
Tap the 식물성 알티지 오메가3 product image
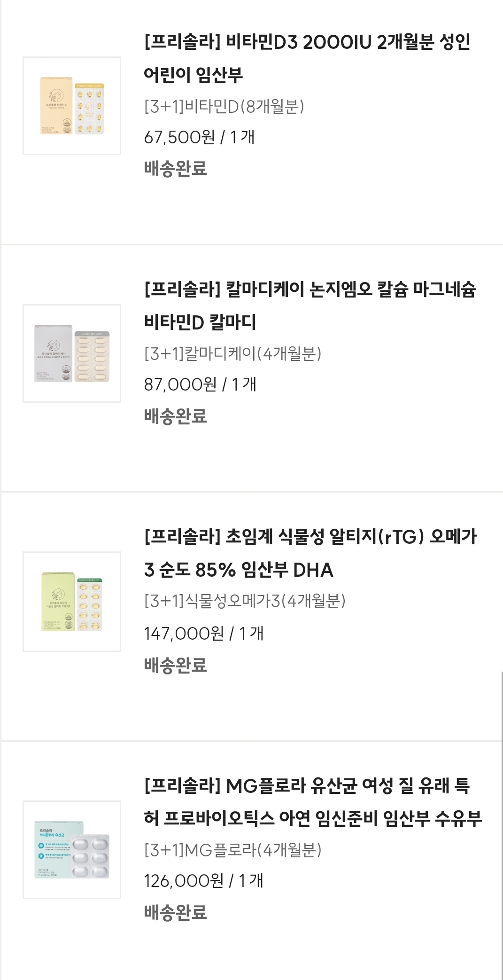[x=72, y=601]
